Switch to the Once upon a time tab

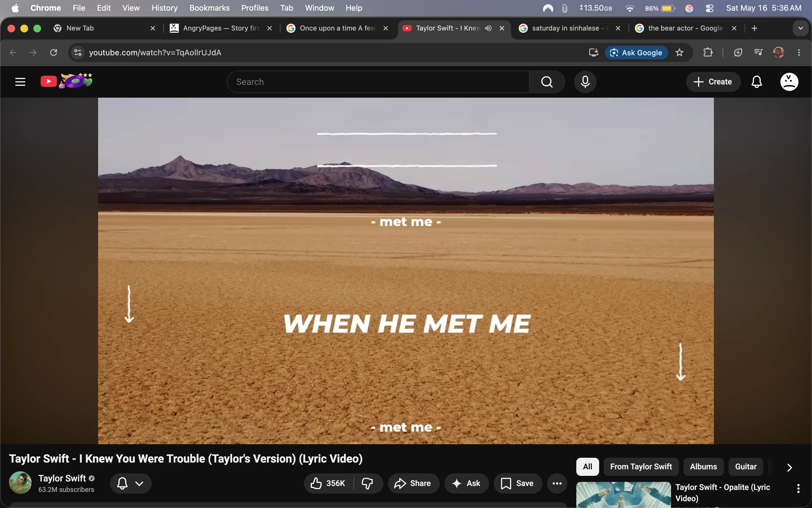pos(337,28)
